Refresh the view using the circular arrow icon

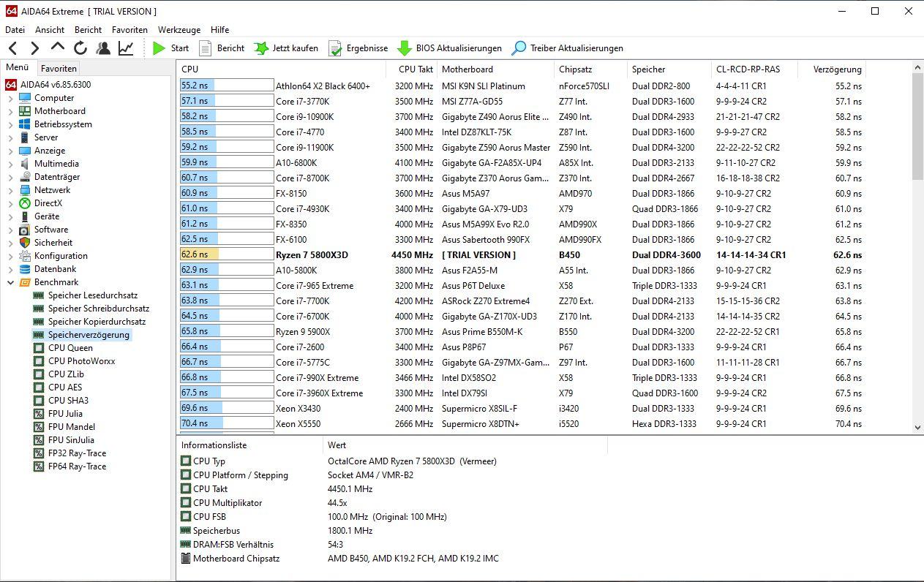(x=80, y=48)
